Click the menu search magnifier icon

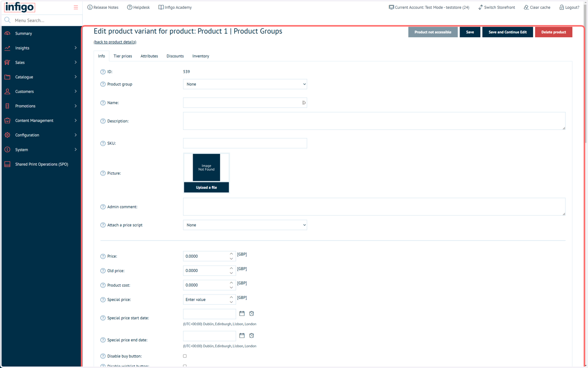point(7,20)
